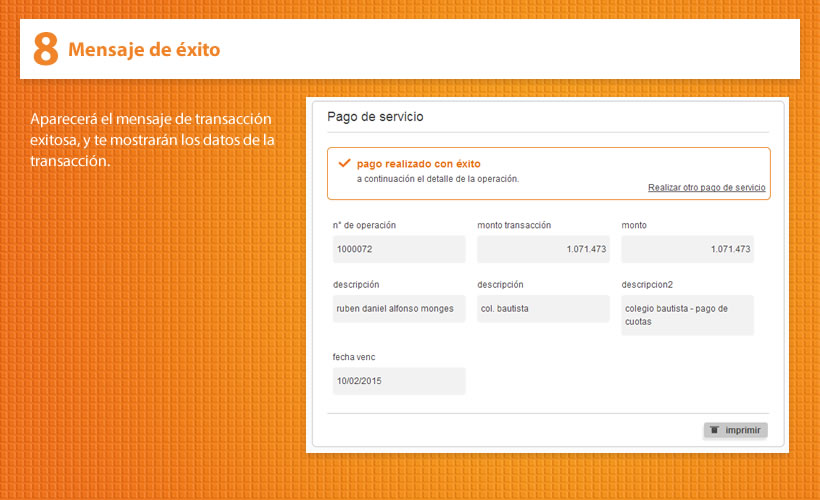Click the fecha venc field 10/02/2015
Image resolution: width=820 pixels, height=500 pixels.
pyautogui.click(x=398, y=381)
